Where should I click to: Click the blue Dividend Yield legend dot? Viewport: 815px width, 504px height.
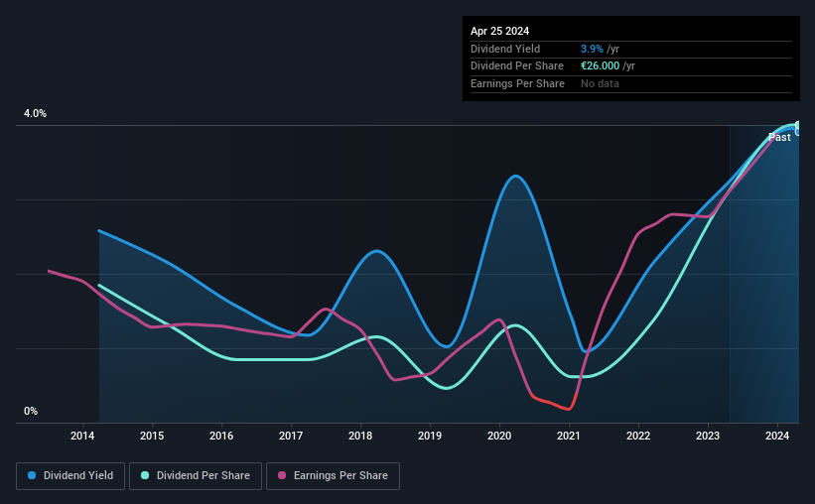pyautogui.click(x=32, y=475)
